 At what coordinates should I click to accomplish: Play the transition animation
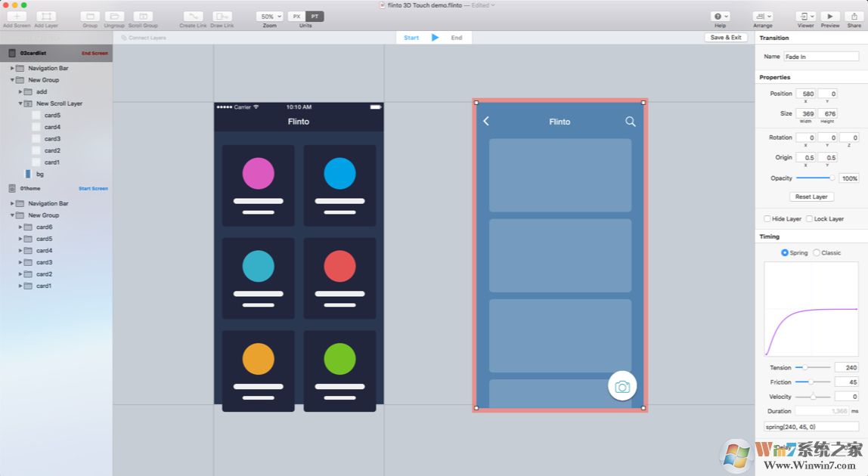tap(435, 38)
